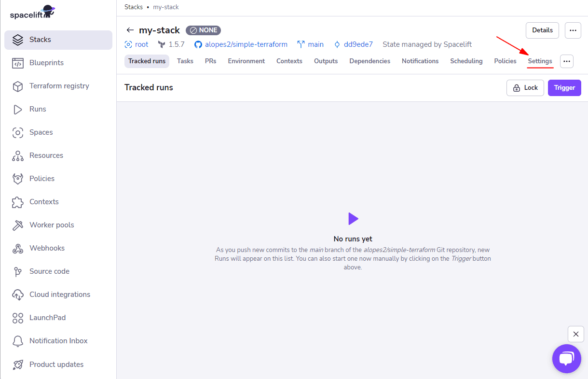This screenshot has width=588, height=379.
Task: Click the Stacks layers icon in sidebar
Action: point(18,40)
